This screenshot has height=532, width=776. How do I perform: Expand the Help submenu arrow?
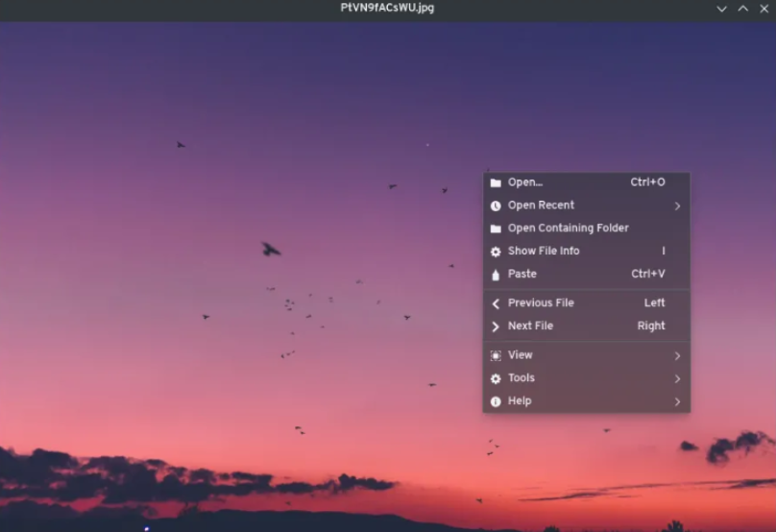(677, 401)
